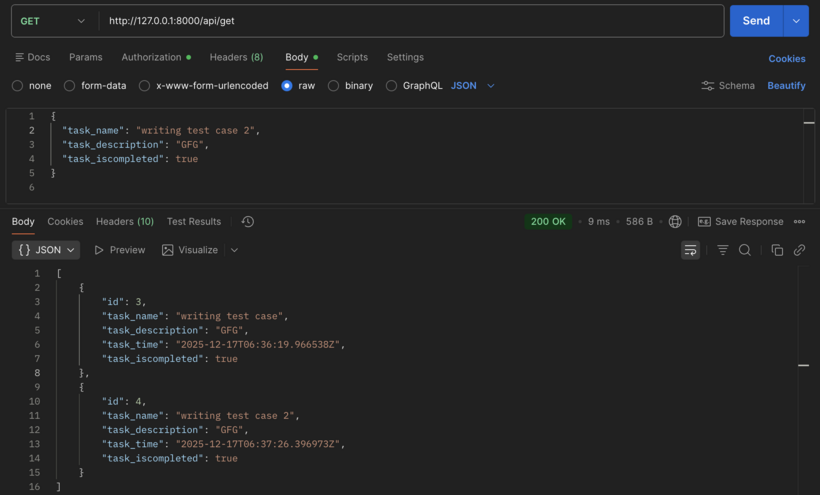Copy response body using copy icon

click(777, 250)
